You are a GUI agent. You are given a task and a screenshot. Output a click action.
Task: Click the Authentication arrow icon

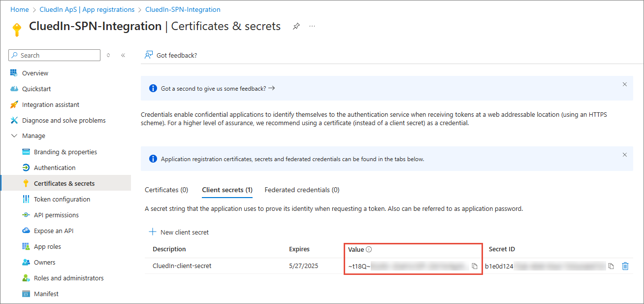pyautogui.click(x=26, y=168)
